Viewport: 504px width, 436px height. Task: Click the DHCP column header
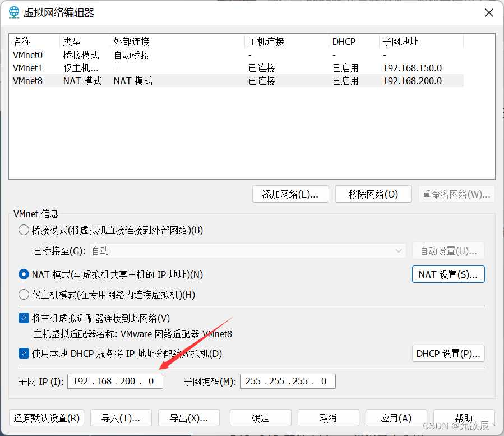pos(354,42)
